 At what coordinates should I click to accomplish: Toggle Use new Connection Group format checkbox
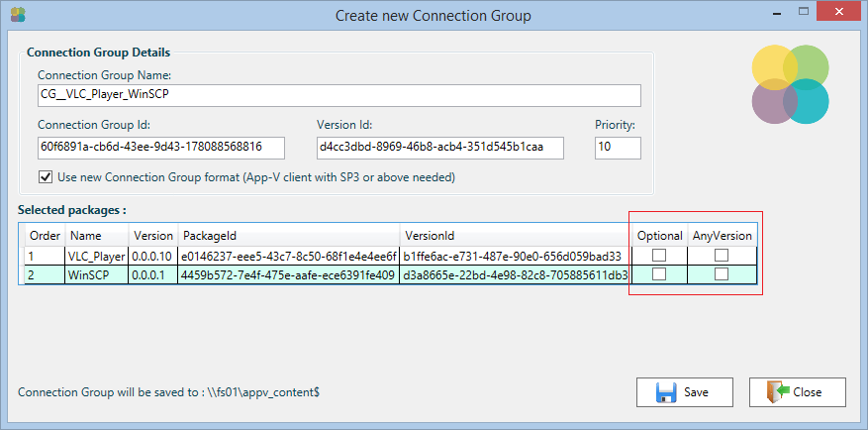45,177
